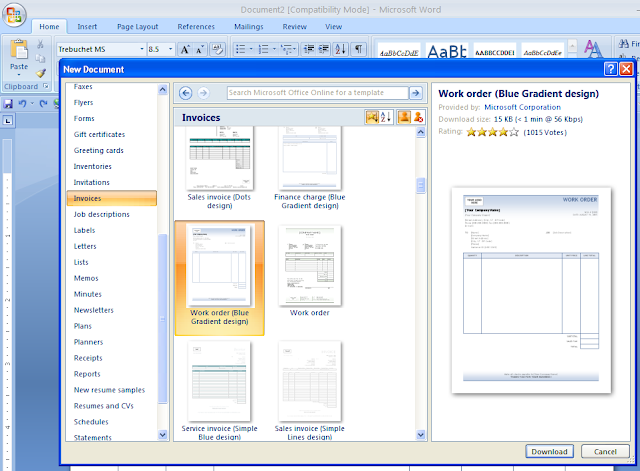Expand the Clipboard group dialog launcher

coord(46,87)
